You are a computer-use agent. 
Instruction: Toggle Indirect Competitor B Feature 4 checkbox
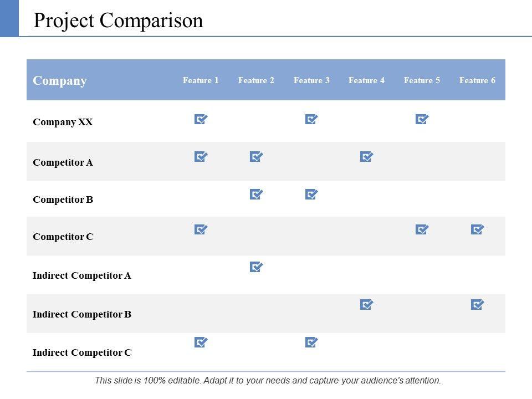click(367, 305)
